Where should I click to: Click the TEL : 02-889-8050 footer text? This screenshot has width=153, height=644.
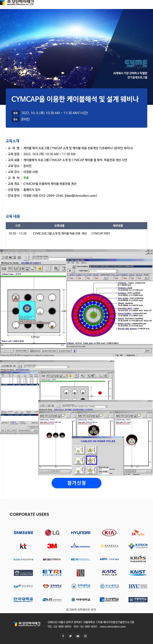point(59,627)
